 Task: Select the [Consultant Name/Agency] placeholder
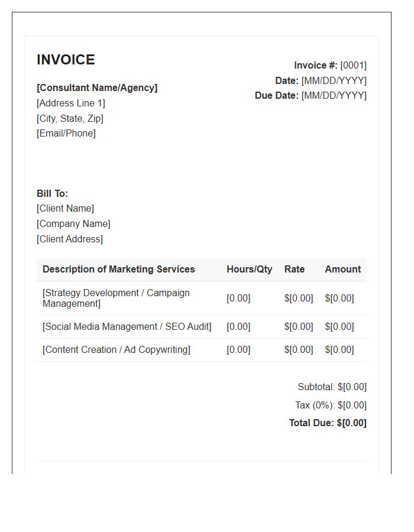(x=97, y=88)
